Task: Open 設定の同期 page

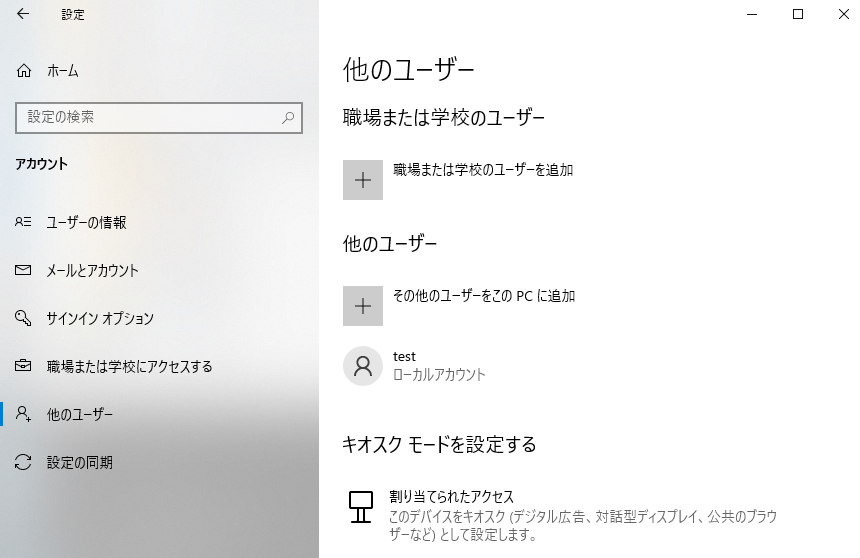Action: [x=80, y=463]
